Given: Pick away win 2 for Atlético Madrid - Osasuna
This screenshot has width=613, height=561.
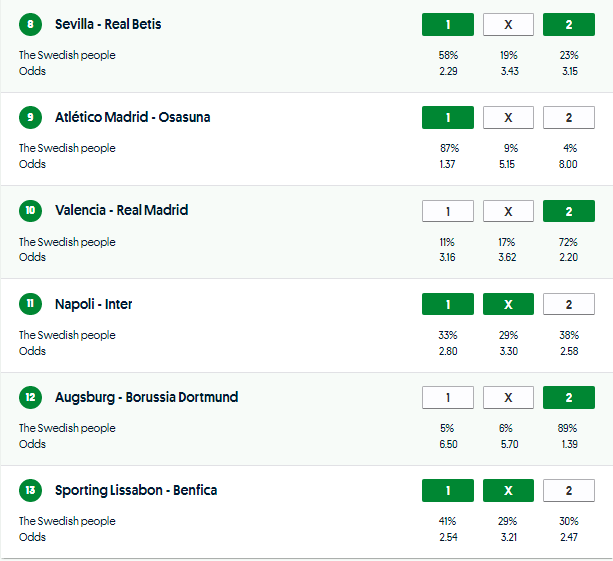Looking at the screenshot, I should pos(569,118).
